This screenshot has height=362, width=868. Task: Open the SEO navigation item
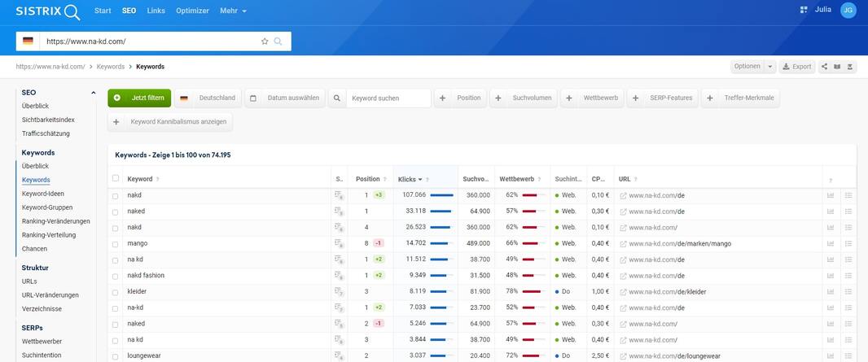click(129, 11)
